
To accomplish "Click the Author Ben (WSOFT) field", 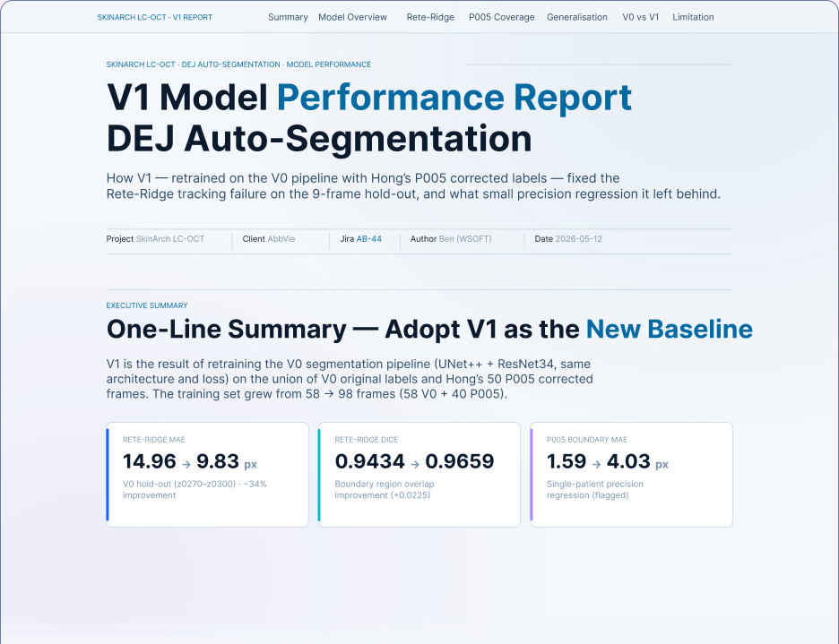I will (x=451, y=239).
